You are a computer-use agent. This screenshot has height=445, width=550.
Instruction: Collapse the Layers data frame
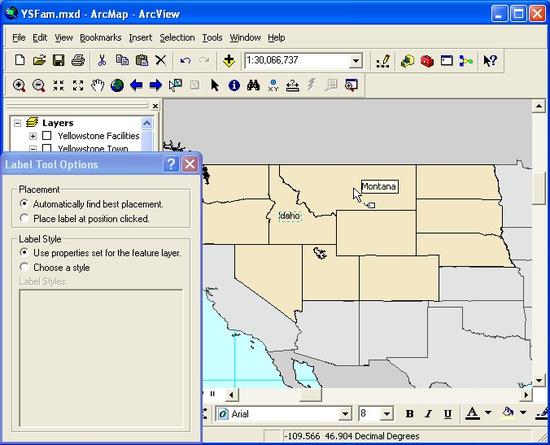(x=17, y=123)
